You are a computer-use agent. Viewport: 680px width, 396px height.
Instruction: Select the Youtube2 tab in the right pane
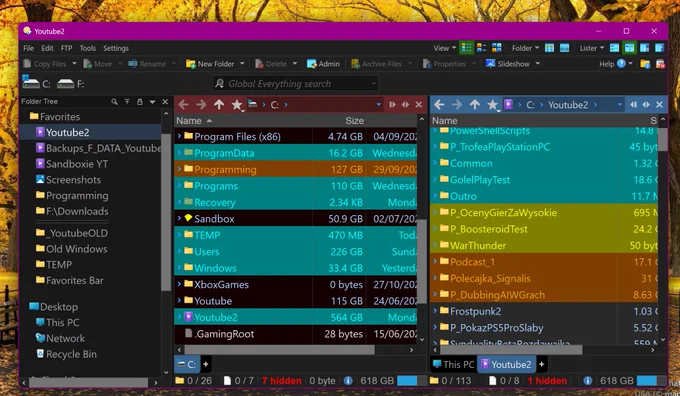coord(506,364)
